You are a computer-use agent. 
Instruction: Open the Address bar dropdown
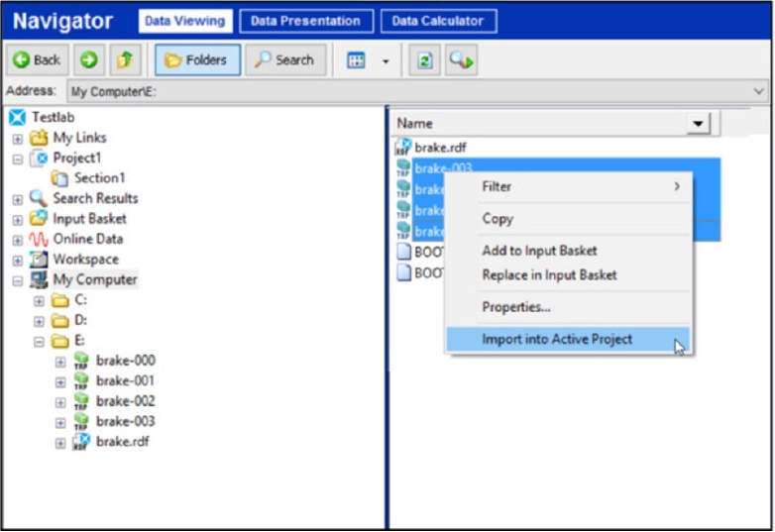pyautogui.click(x=759, y=91)
